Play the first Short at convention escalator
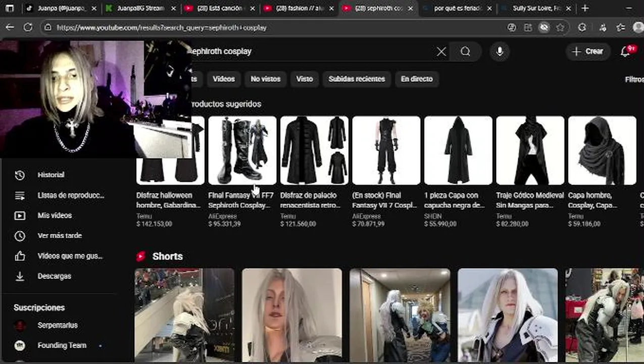 [184, 315]
